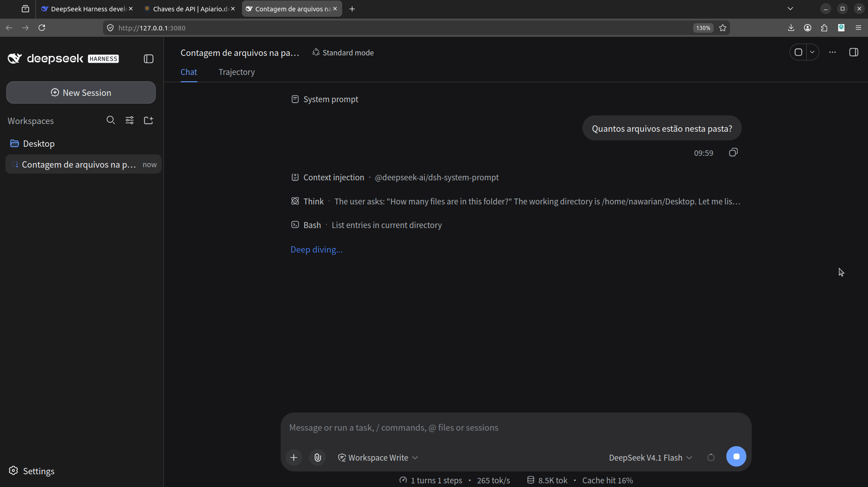Click the chat title Contagem de arquivos na pa…
Viewport: 868px width, 487px height.
pyautogui.click(x=240, y=53)
